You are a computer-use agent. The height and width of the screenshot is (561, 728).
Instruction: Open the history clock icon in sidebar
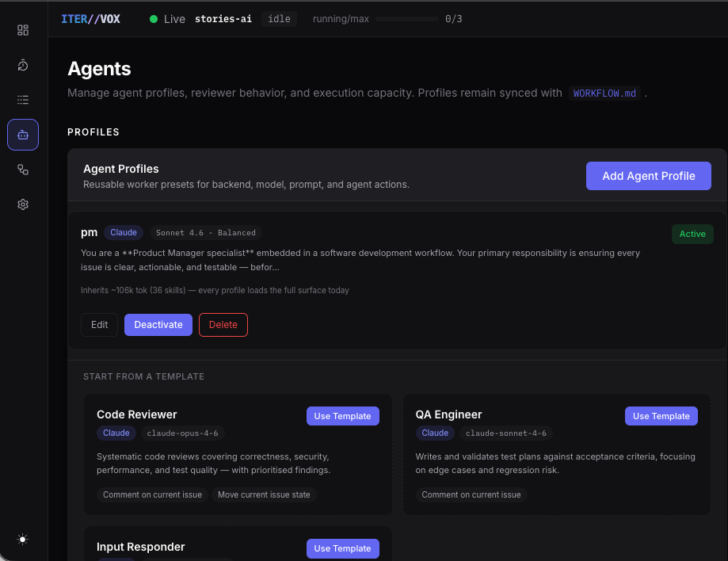23,65
